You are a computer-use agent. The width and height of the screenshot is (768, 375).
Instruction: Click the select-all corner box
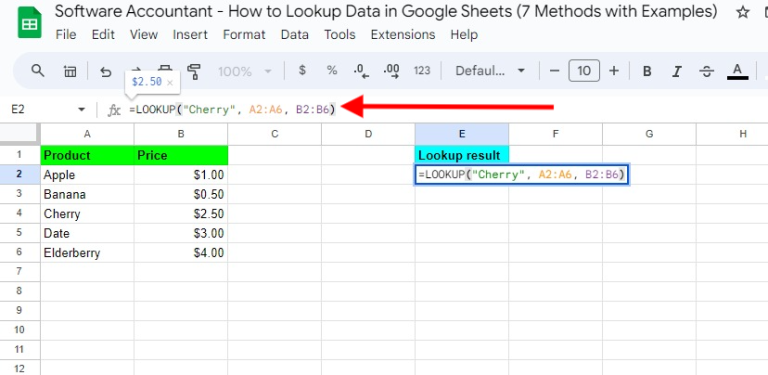[20, 134]
